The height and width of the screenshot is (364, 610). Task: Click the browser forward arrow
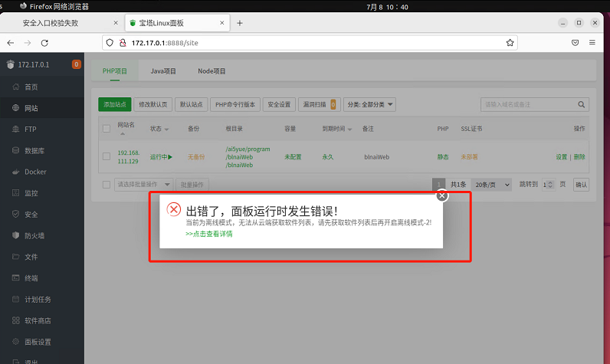pyautogui.click(x=28, y=43)
